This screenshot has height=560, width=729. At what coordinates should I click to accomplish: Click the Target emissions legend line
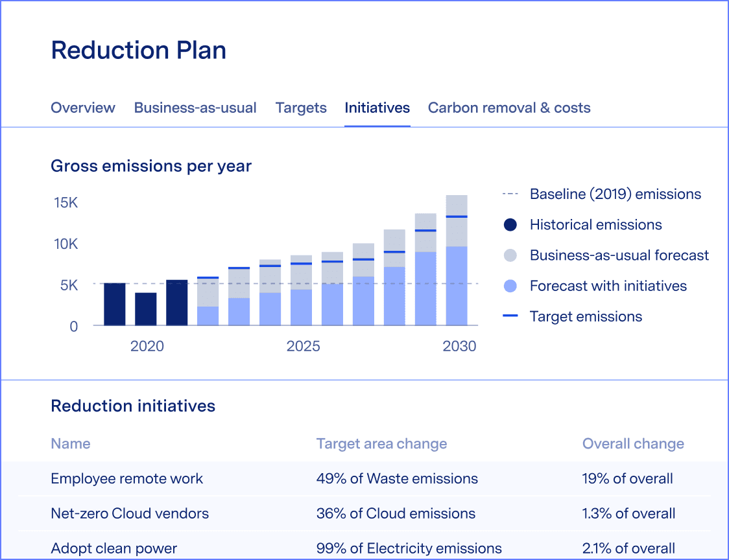coord(510,316)
